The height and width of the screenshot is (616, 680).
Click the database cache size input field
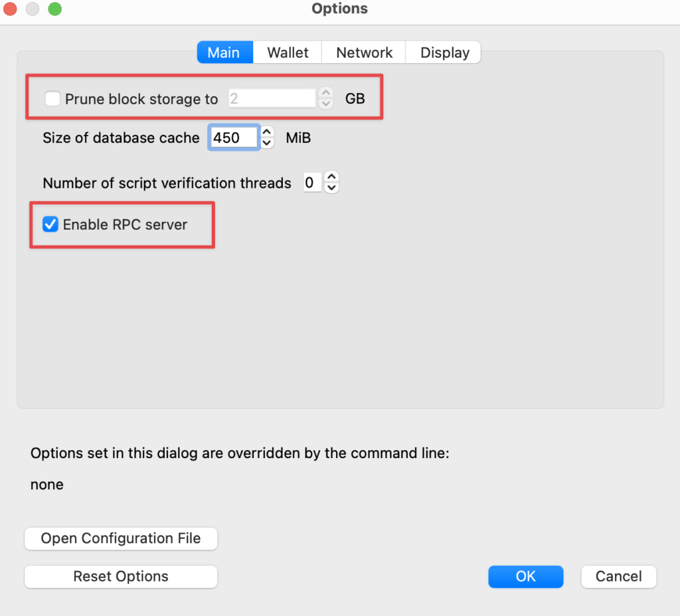coord(234,137)
